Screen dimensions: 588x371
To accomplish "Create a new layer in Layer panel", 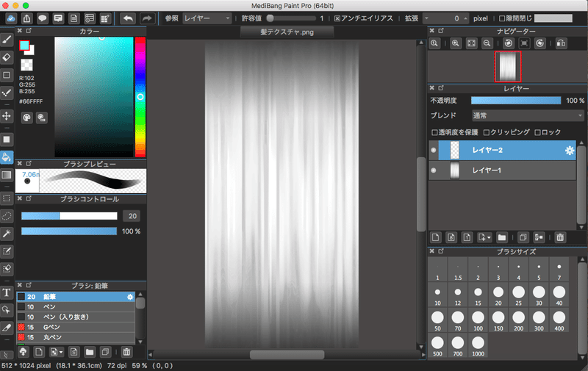I will (435, 237).
